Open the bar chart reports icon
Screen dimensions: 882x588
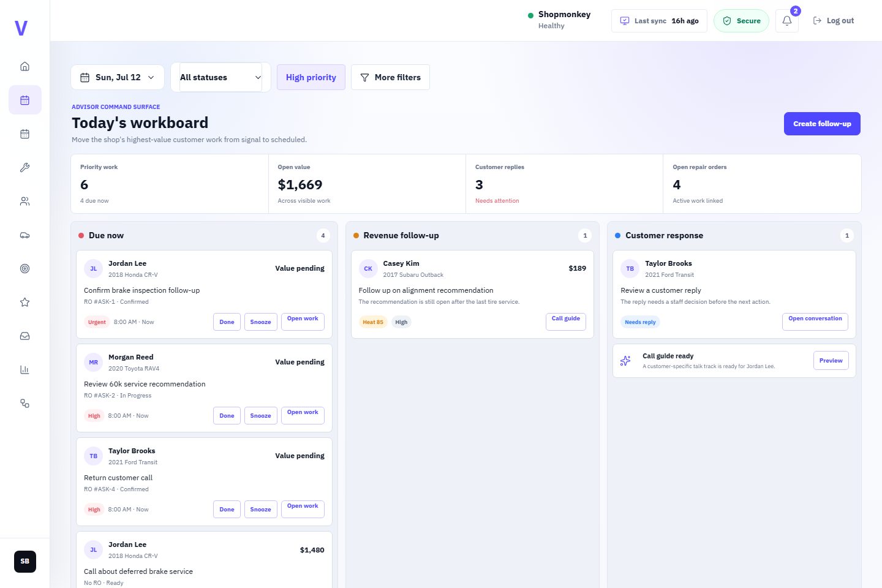[x=24, y=369]
